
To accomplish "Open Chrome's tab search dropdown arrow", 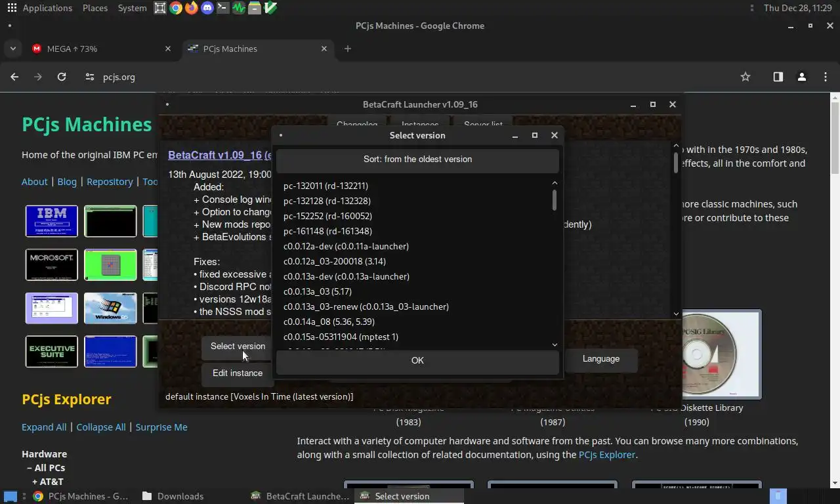I will 12,49.
